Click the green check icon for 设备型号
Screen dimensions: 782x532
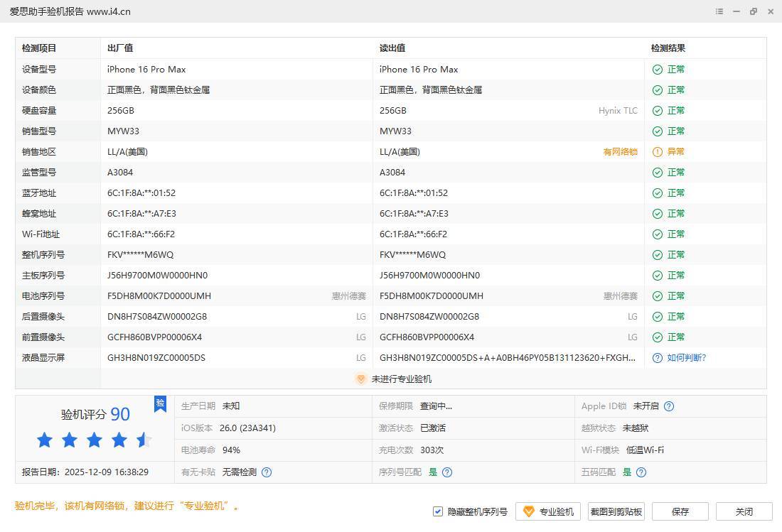click(658, 70)
